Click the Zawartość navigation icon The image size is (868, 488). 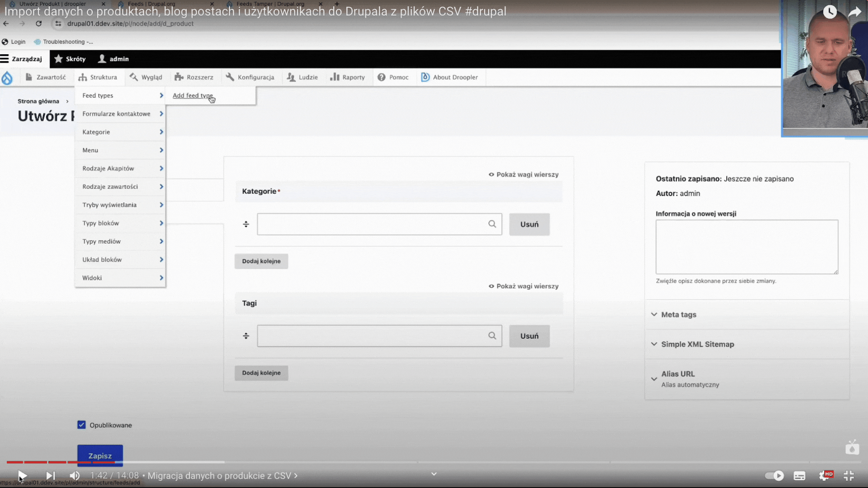28,77
